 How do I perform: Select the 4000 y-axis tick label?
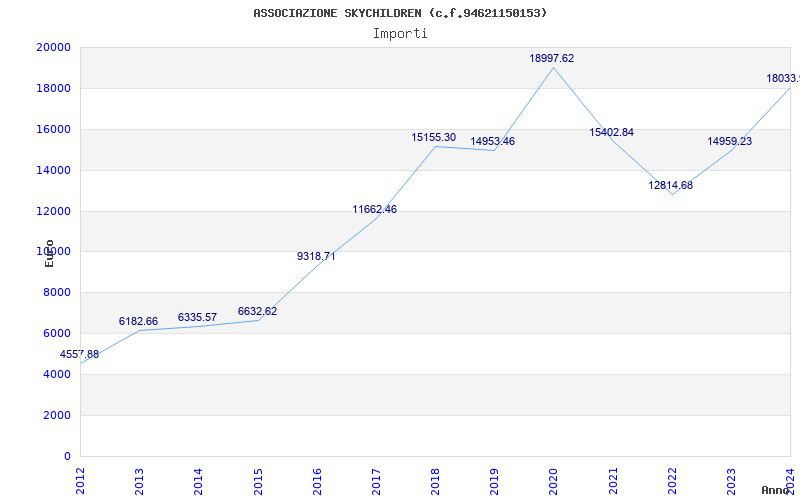tap(57, 374)
